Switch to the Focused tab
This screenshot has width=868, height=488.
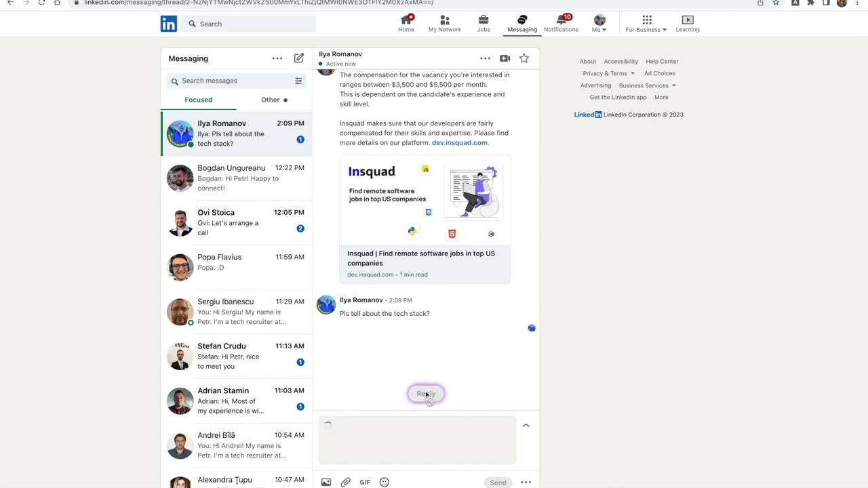[199, 100]
